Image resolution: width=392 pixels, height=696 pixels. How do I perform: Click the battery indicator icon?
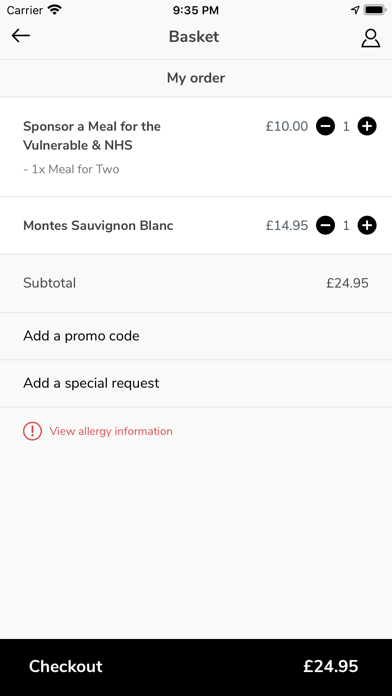(x=375, y=10)
